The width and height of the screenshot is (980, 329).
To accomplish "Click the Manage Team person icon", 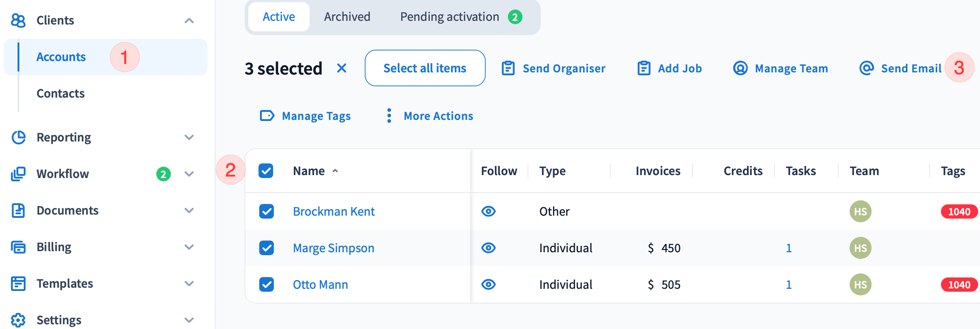I will point(740,69).
